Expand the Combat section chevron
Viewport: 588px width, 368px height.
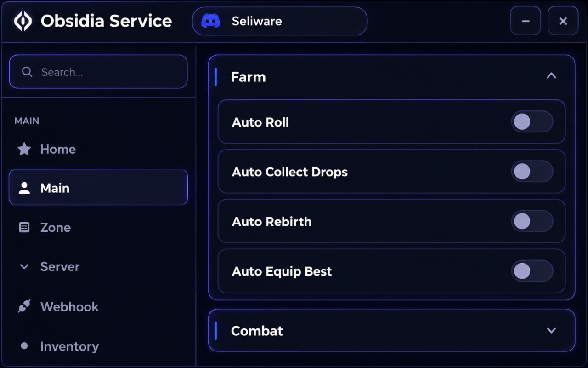pyautogui.click(x=551, y=330)
